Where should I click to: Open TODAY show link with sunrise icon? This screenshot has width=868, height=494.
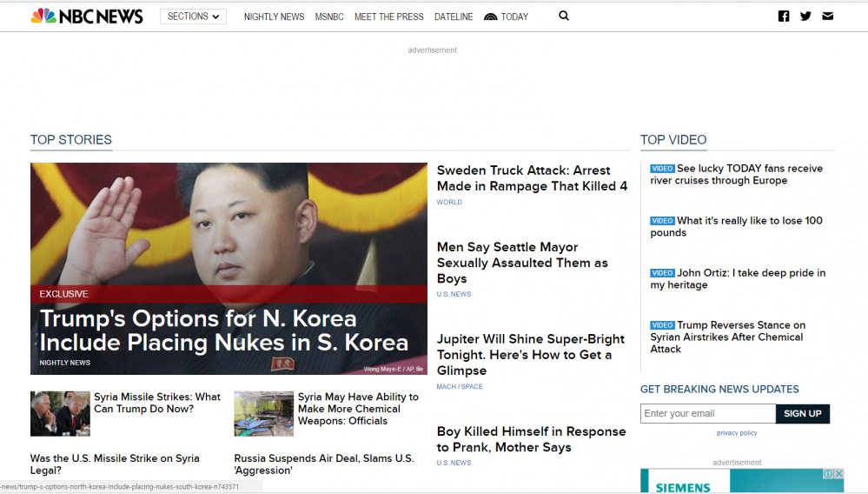[x=507, y=17]
